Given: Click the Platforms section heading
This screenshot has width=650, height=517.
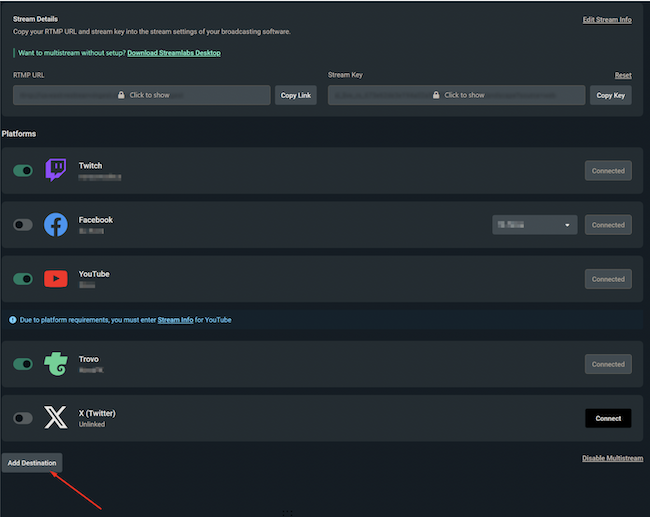Looking at the screenshot, I should tap(19, 133).
